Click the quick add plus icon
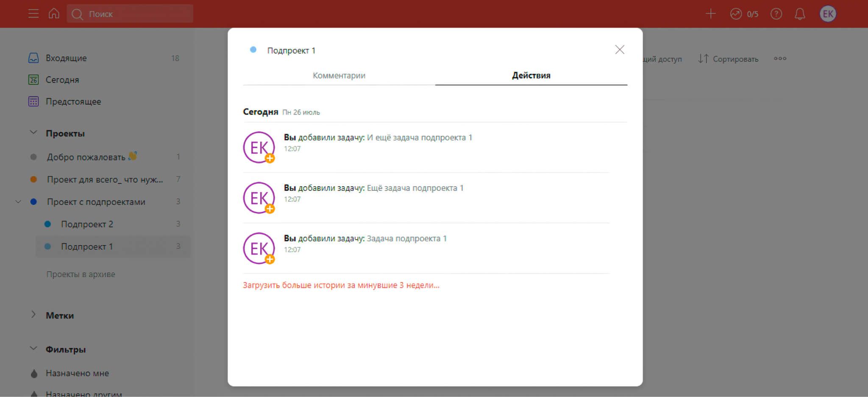This screenshot has width=868, height=397. pos(710,14)
